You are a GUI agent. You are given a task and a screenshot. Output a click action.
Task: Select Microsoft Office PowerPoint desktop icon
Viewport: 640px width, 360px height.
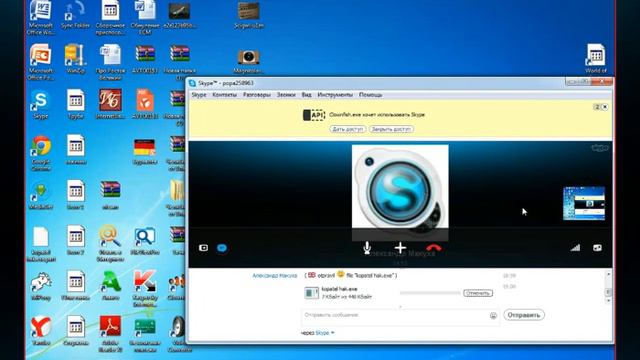pos(40,62)
